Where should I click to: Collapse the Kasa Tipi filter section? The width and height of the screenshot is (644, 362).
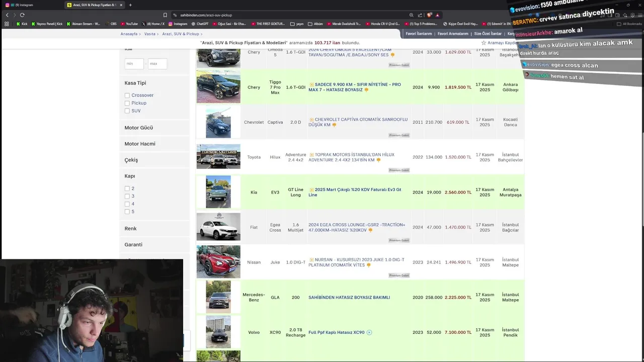[135, 83]
